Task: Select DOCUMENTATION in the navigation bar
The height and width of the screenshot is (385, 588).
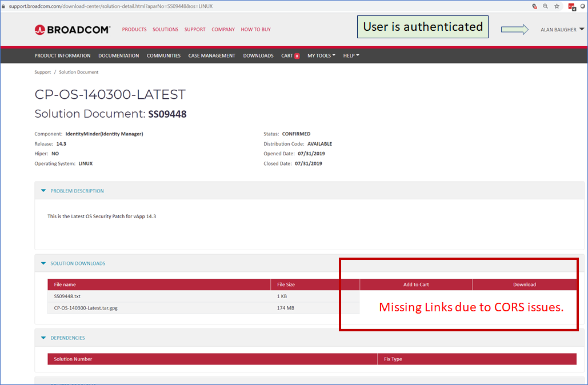Action: coord(118,55)
